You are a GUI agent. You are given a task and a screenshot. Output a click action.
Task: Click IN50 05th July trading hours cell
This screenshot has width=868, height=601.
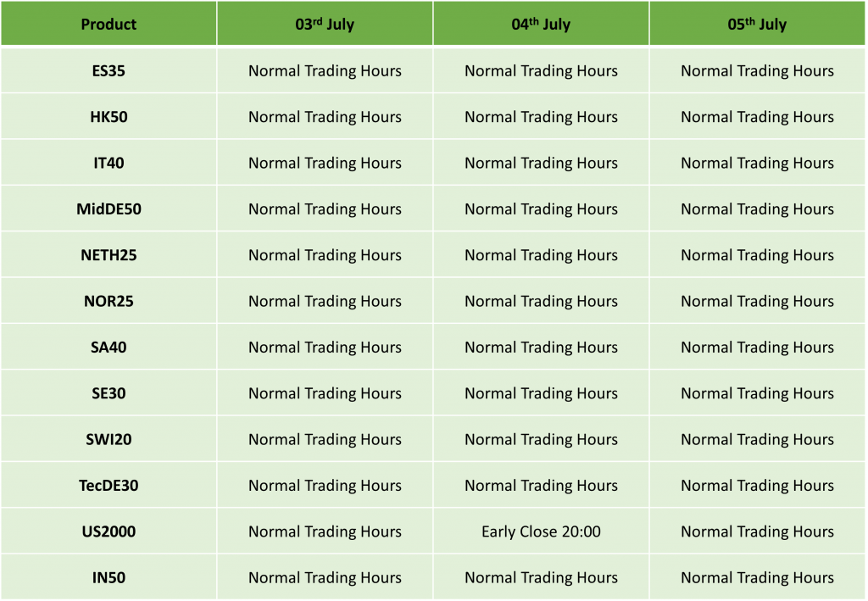[x=757, y=577]
